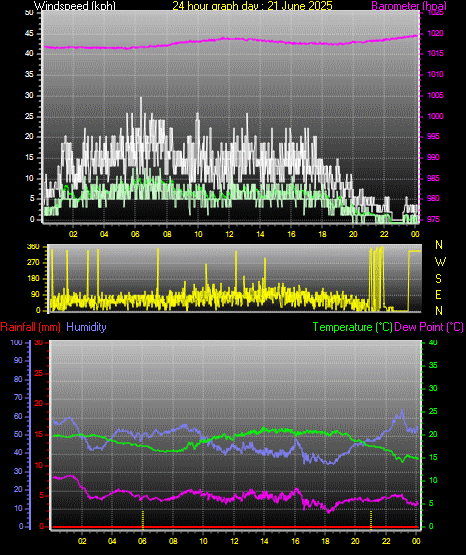The width and height of the screenshot is (466, 555).
Task: Select the "Humidity" legend label
Action: [86, 327]
